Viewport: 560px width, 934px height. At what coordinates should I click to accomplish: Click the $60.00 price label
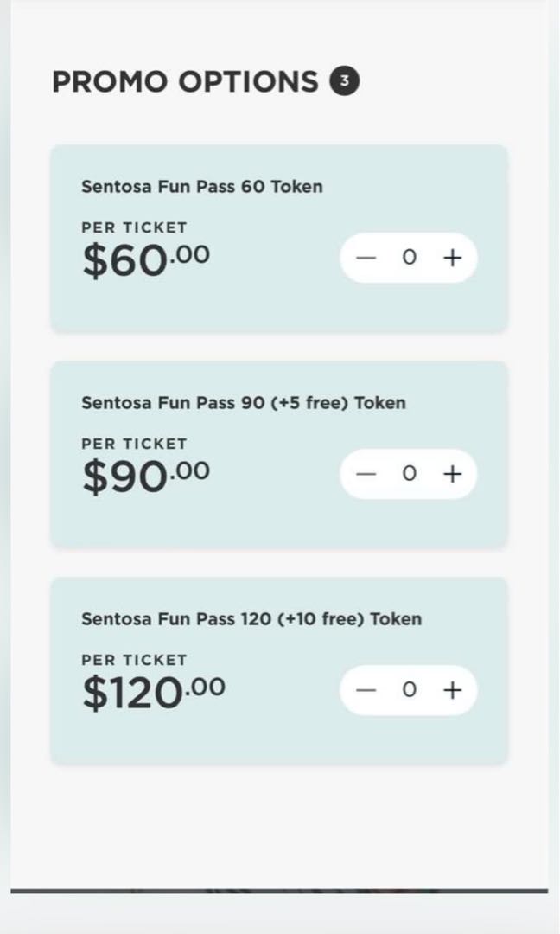click(144, 255)
